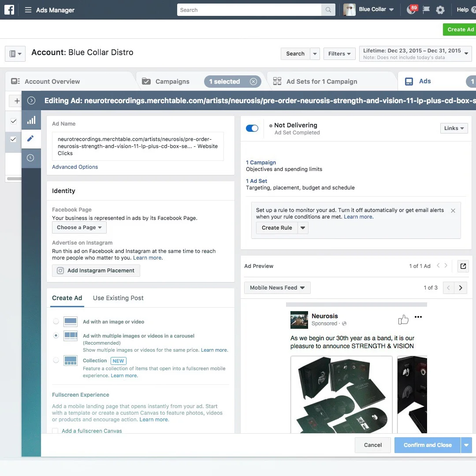Select the Collection radio button
This screenshot has width=476, height=476.
pyautogui.click(x=56, y=361)
